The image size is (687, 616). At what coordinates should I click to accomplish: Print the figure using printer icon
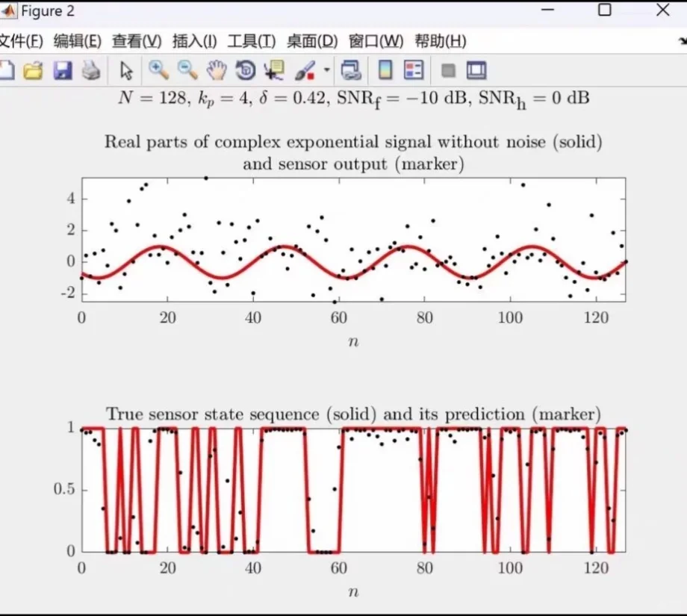90,70
